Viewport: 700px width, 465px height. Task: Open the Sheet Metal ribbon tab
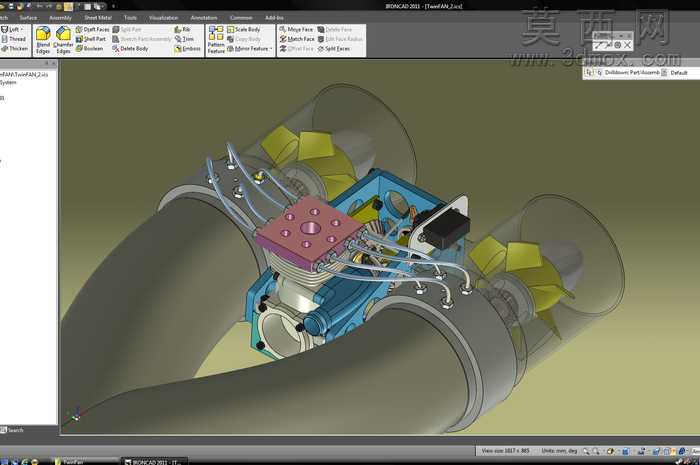point(98,17)
